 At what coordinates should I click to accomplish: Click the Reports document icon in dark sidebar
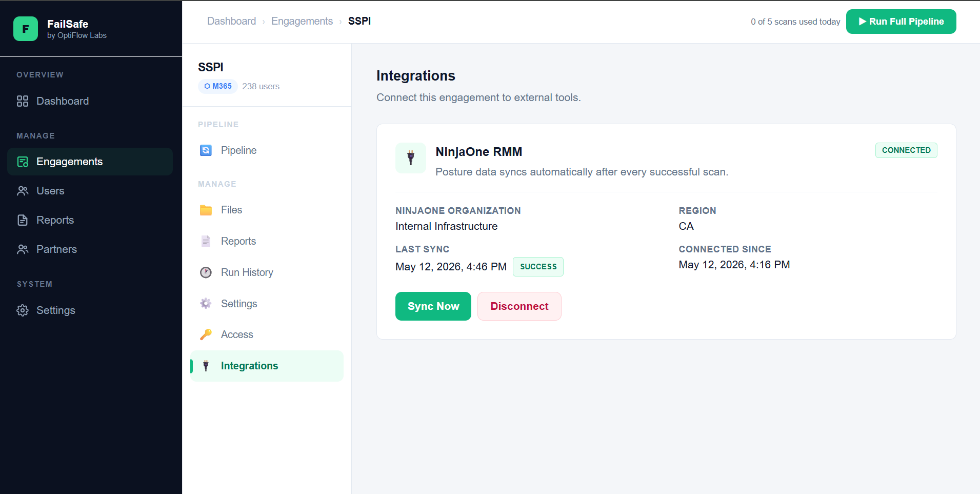click(23, 220)
